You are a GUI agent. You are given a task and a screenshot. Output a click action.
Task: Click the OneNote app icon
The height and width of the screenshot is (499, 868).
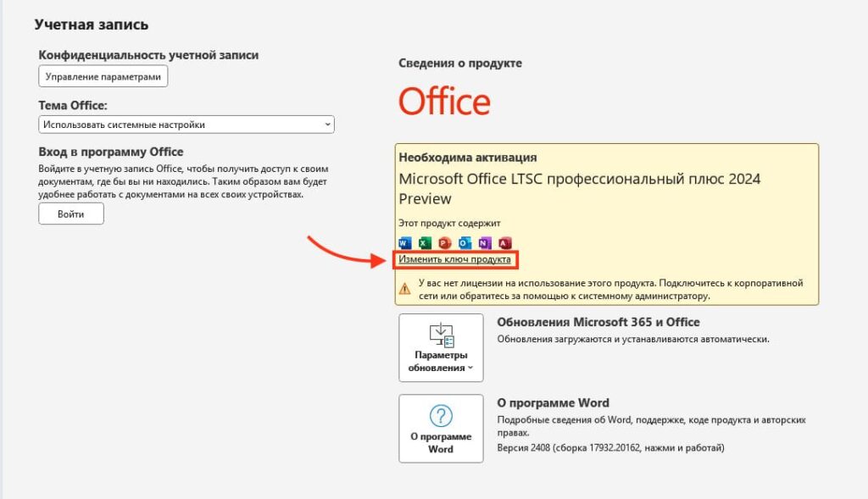click(x=485, y=243)
